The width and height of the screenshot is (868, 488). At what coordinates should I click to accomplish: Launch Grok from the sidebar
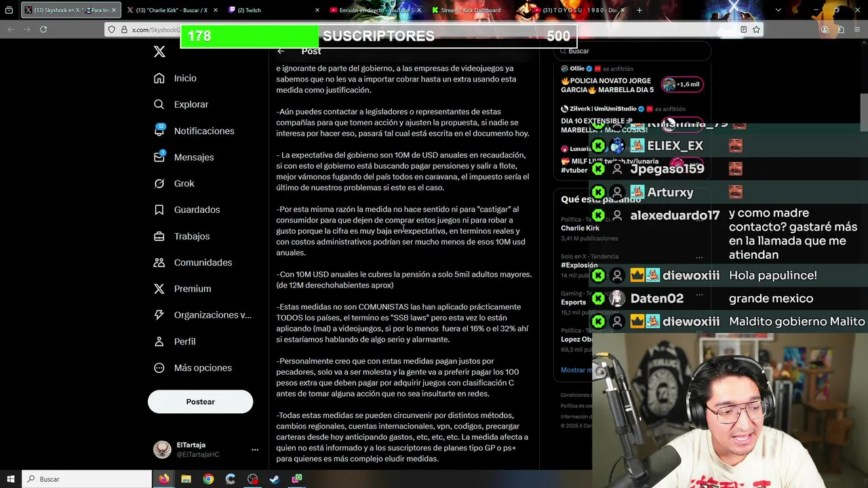tap(174, 183)
